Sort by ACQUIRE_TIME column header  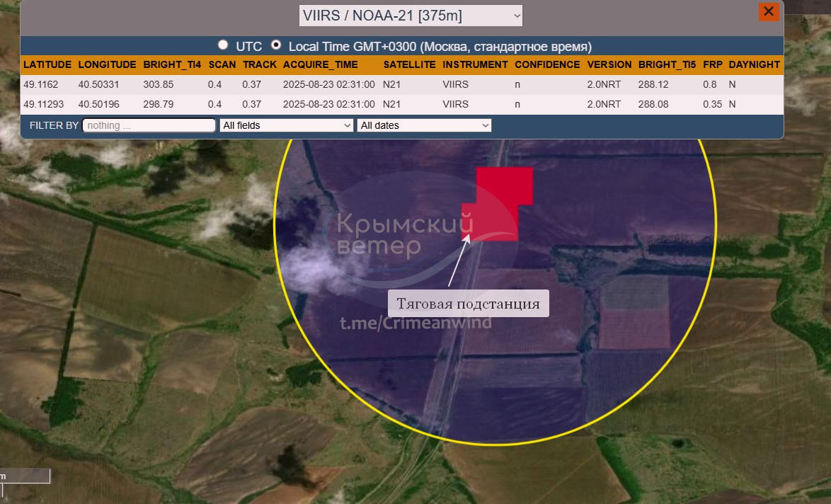pyautogui.click(x=320, y=64)
